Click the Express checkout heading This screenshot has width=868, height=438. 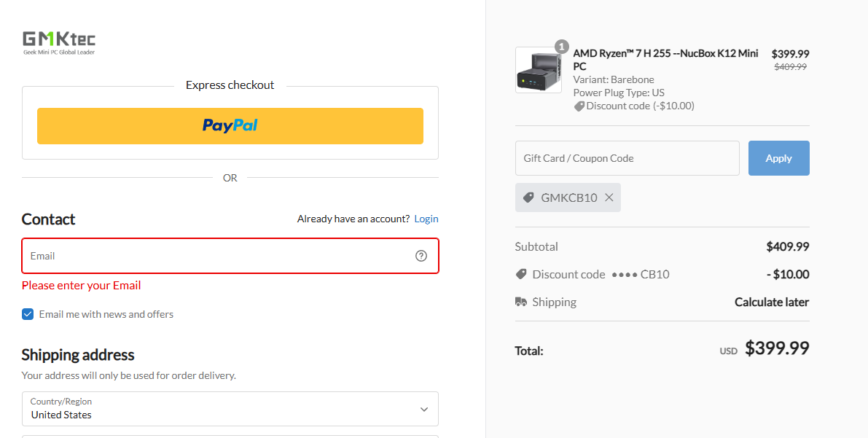pos(230,85)
